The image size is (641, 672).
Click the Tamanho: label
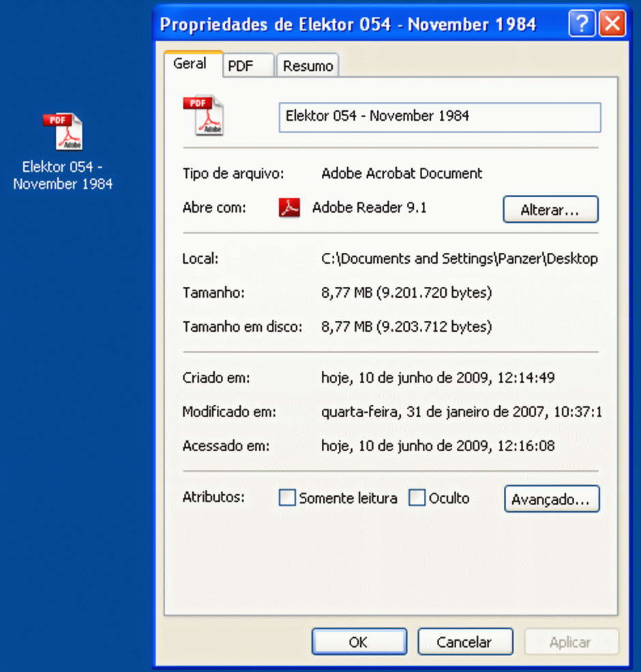coord(213,292)
